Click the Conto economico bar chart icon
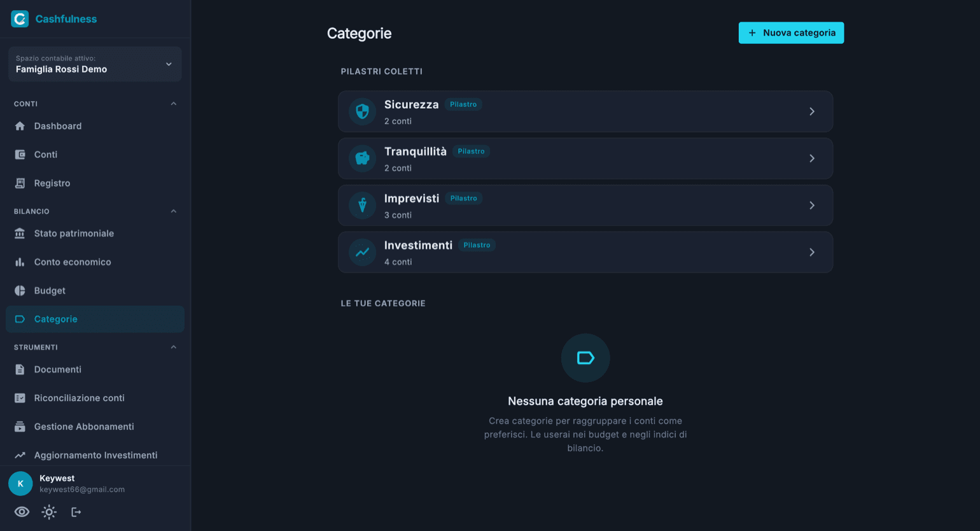The image size is (980, 531). [20, 262]
